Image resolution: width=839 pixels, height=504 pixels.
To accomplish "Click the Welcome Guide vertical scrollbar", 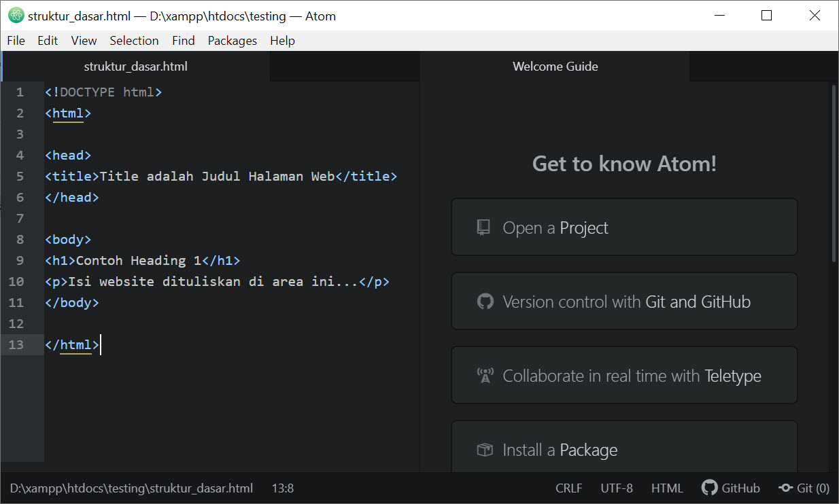I will pos(834,173).
